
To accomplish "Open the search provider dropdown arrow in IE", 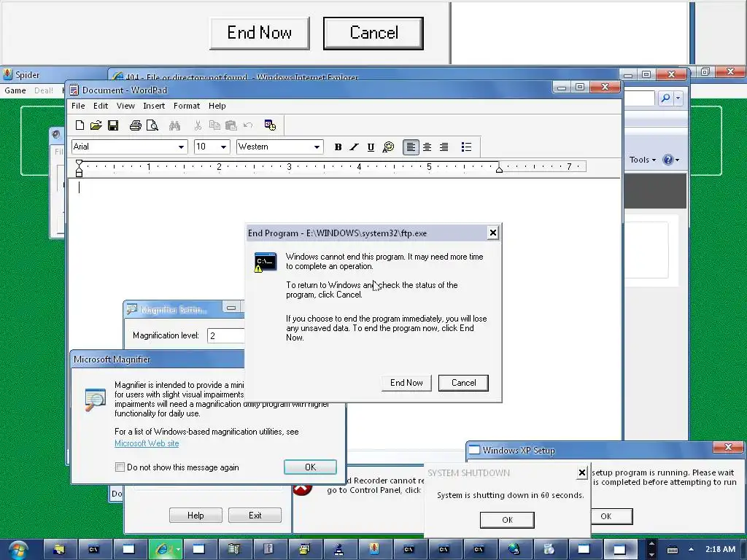I will coord(678,98).
